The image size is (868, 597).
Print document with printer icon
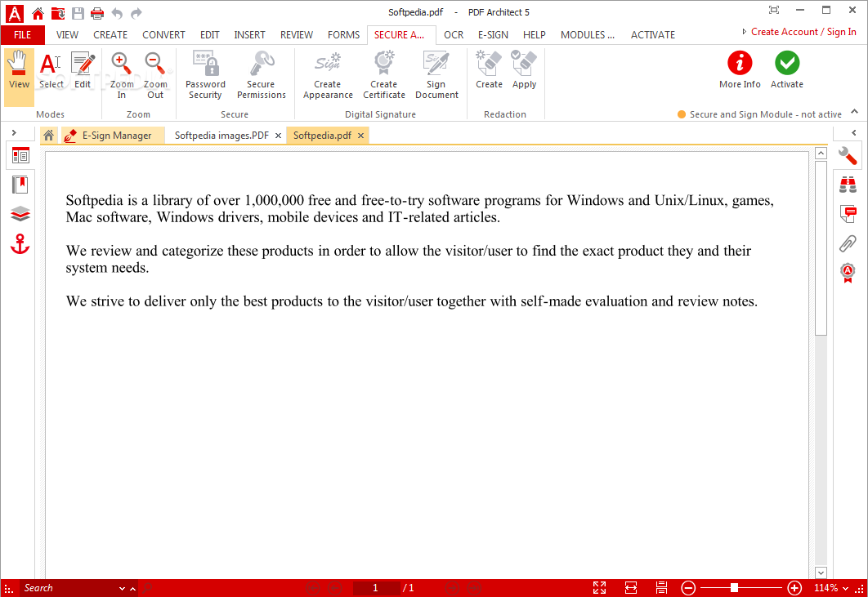[97, 13]
